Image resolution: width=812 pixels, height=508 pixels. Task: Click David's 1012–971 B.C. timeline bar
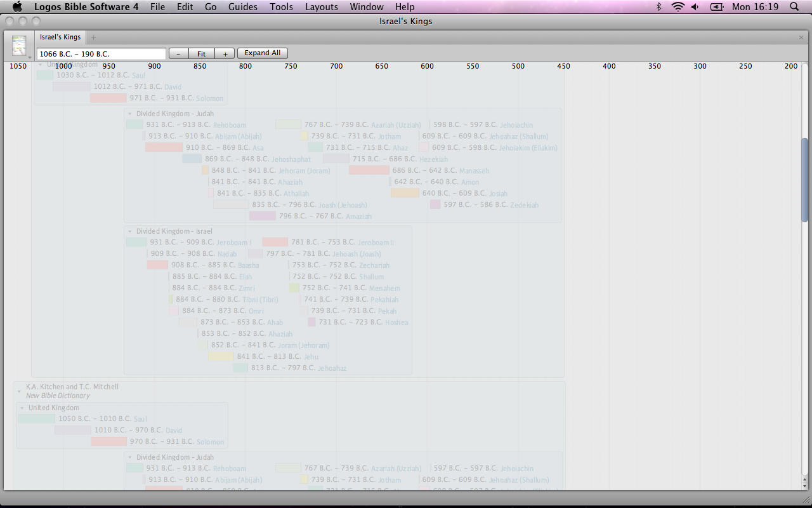pos(72,86)
